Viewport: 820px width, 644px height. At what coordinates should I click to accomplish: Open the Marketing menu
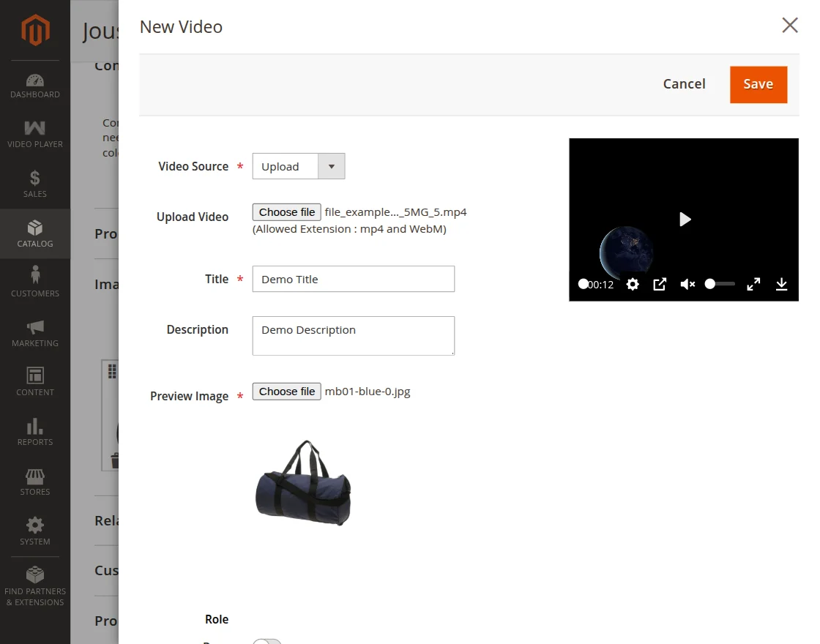tap(35, 333)
